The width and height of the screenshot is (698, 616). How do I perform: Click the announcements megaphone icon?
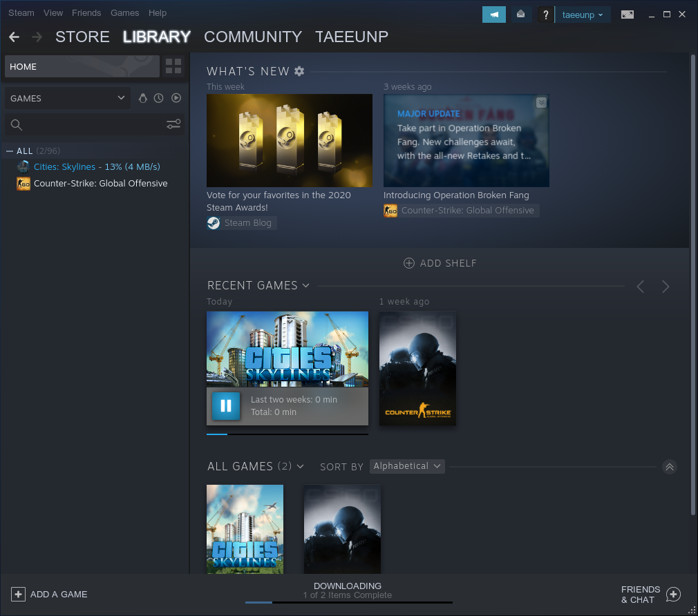click(494, 15)
